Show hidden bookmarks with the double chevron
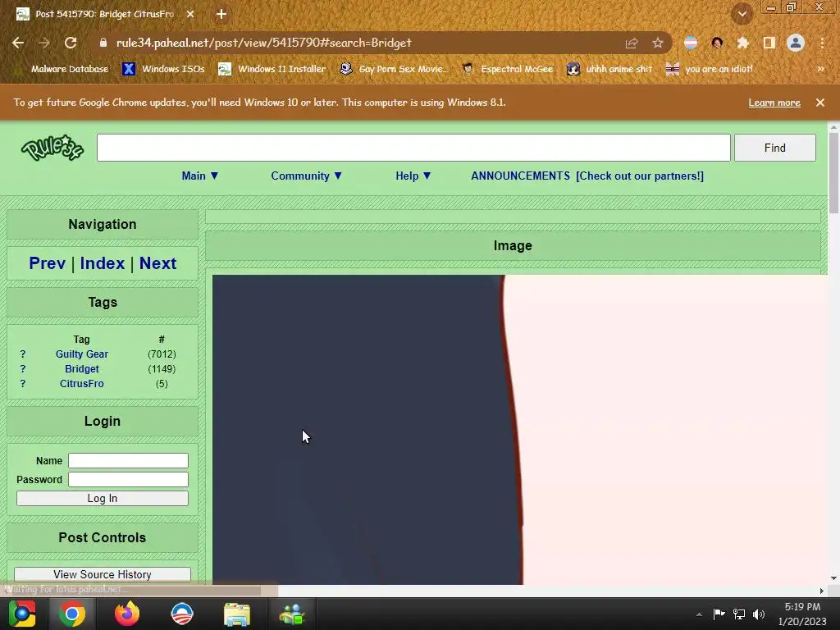Screen dimensions: 840x630 pos(820,69)
